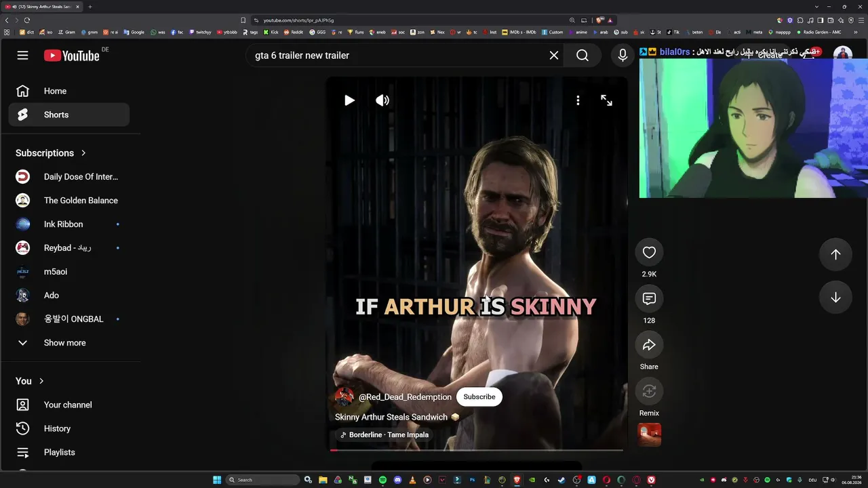Share this Short

(x=649, y=345)
